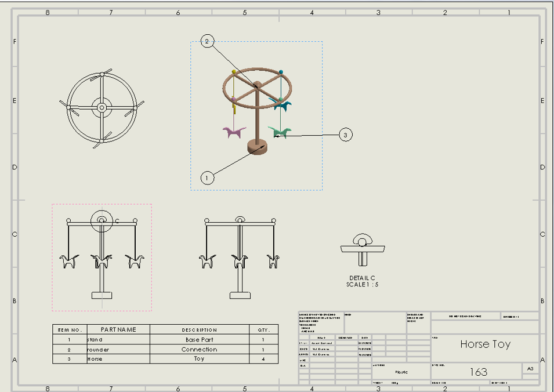Viewport: 554px width, 392px height.
Task: Click the Horse Toy title text
Action: coord(485,344)
